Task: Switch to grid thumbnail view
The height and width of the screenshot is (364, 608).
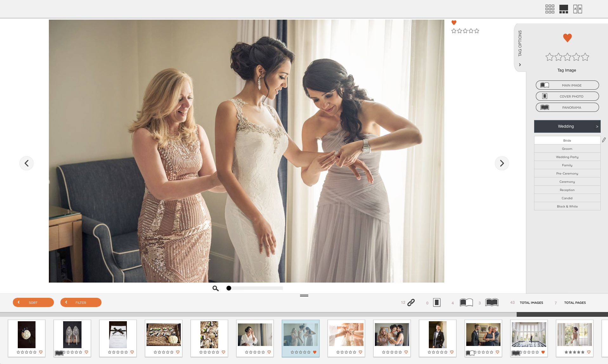Action: (x=550, y=9)
